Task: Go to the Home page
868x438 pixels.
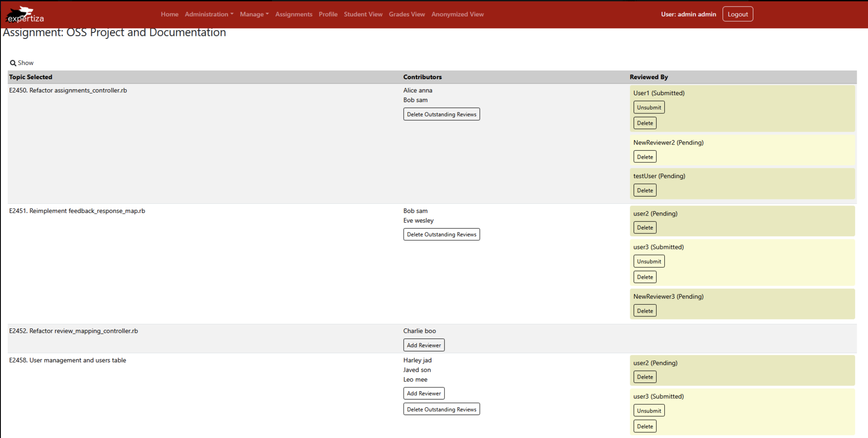Action: [x=169, y=14]
